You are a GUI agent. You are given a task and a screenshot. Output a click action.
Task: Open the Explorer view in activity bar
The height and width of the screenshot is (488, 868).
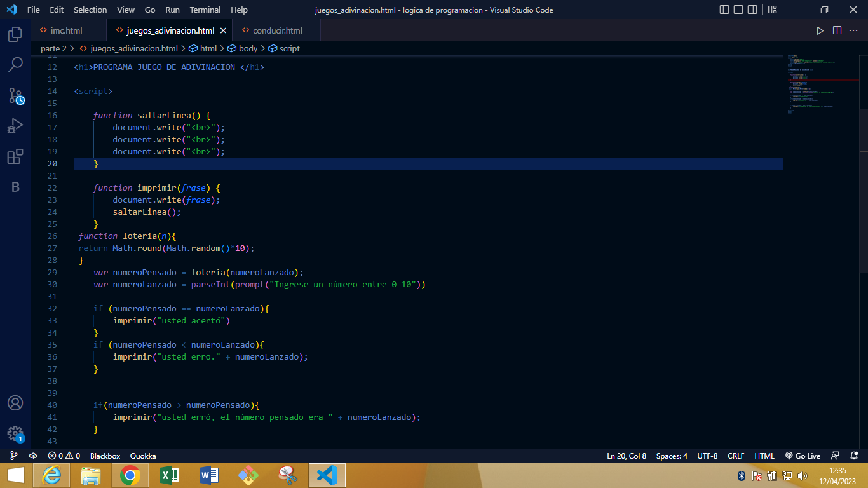coord(15,34)
